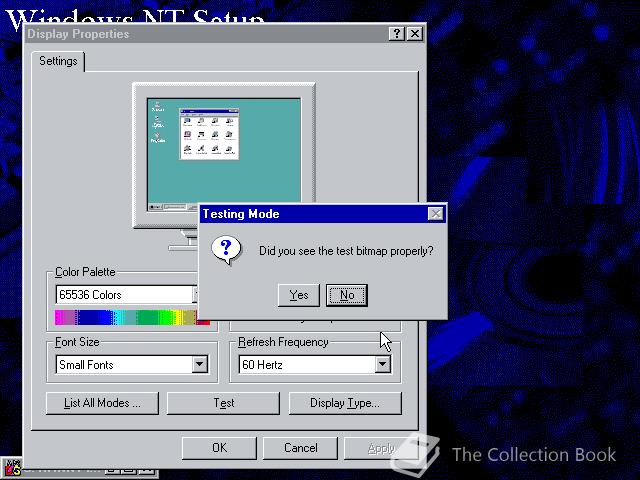Click "Did you see the test bitmap properly?" text

pos(346,251)
